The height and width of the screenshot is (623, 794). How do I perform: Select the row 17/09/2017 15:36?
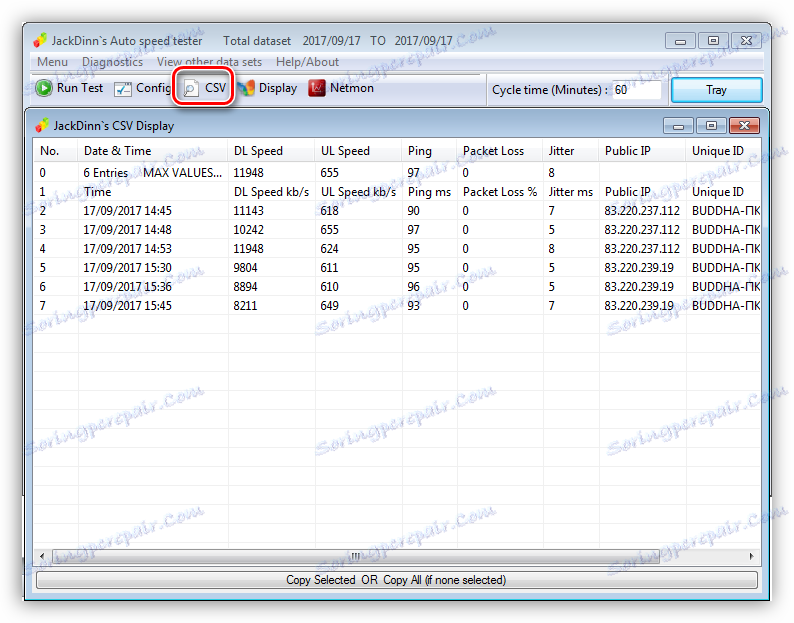(x=397, y=287)
